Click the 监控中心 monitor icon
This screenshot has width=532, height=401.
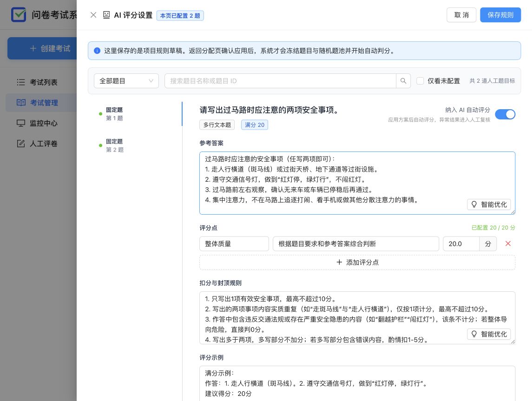pyautogui.click(x=21, y=123)
